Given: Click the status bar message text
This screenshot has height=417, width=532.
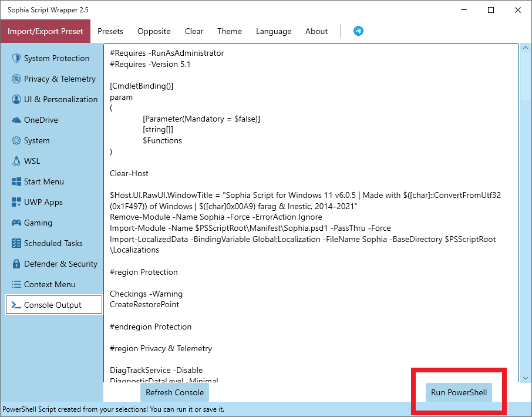Looking at the screenshot, I should [113, 409].
